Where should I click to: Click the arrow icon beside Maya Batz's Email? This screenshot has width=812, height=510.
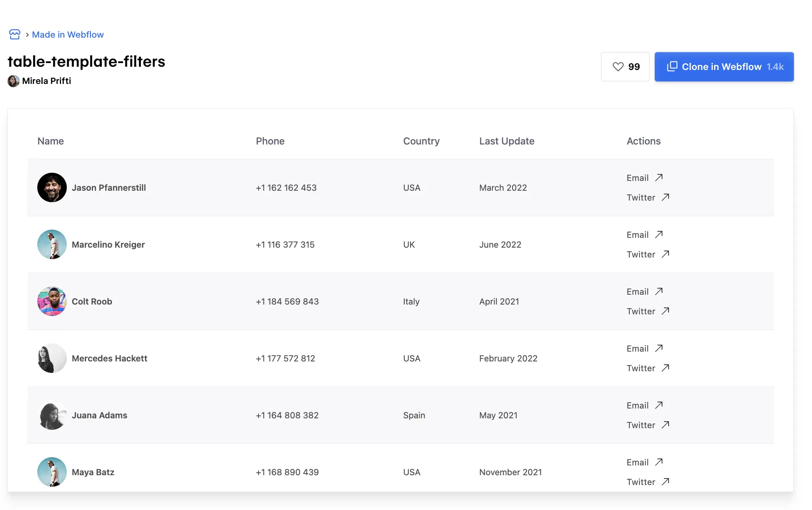(x=659, y=462)
